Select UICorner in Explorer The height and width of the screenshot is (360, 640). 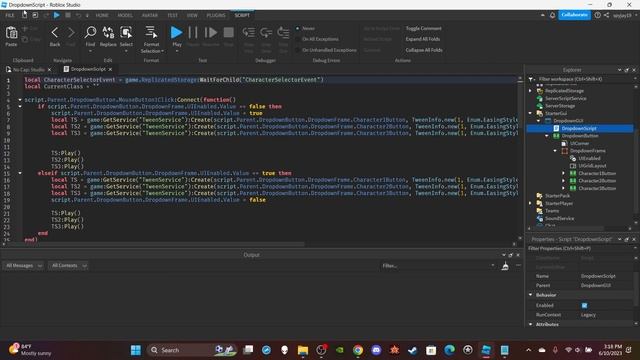(579, 143)
